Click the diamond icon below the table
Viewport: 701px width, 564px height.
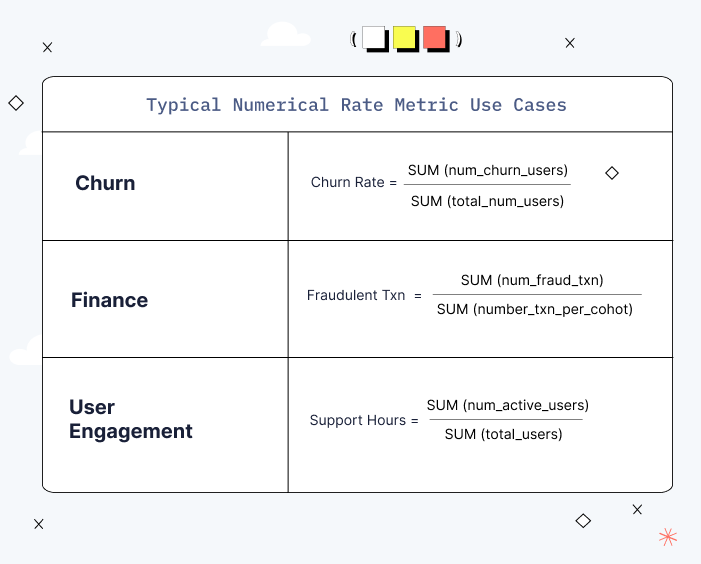click(x=583, y=521)
